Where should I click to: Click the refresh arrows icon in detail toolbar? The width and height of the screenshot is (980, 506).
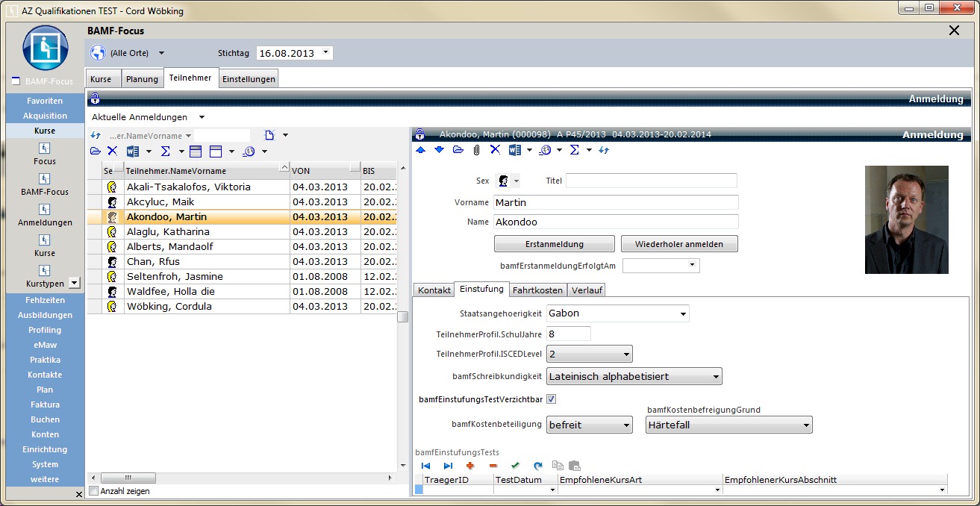(604, 150)
